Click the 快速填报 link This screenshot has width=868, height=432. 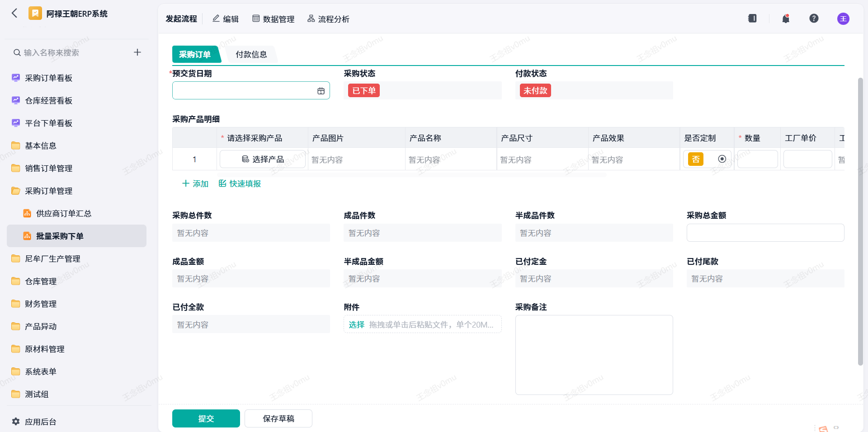(240, 183)
